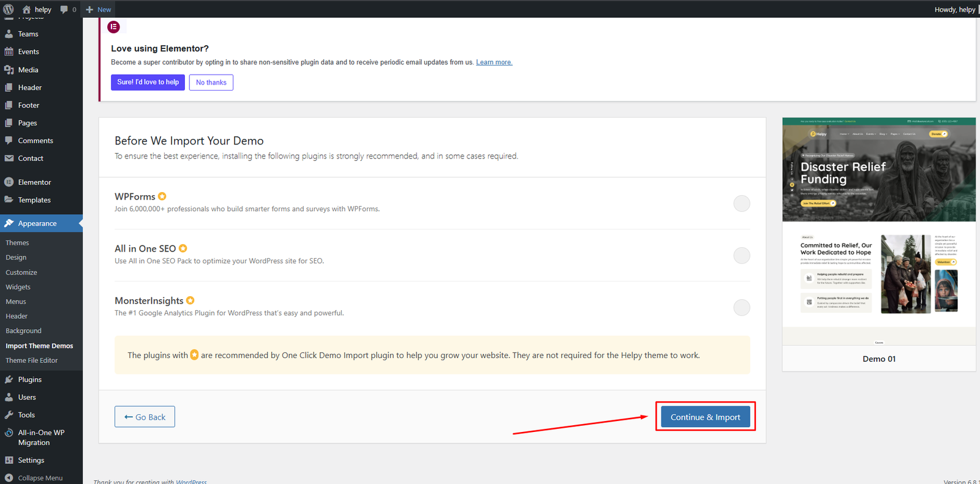The width and height of the screenshot is (980, 484).
Task: Open Menus in the Appearance submenu
Action: click(16, 302)
